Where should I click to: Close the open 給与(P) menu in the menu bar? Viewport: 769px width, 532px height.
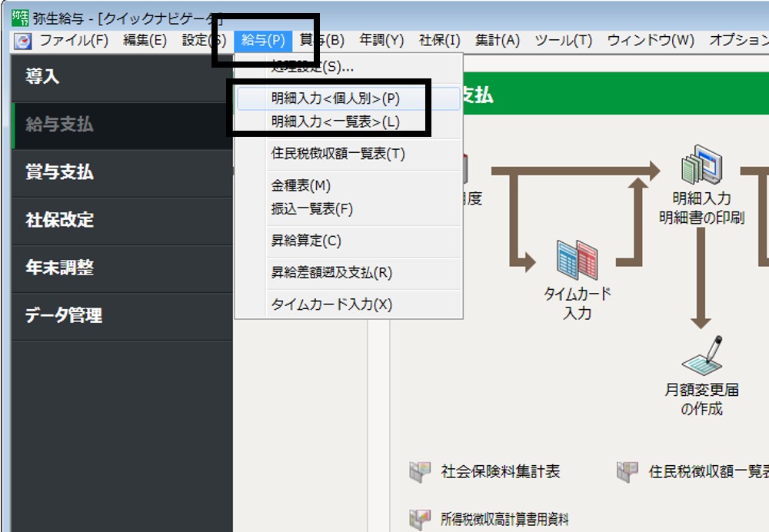tap(263, 40)
